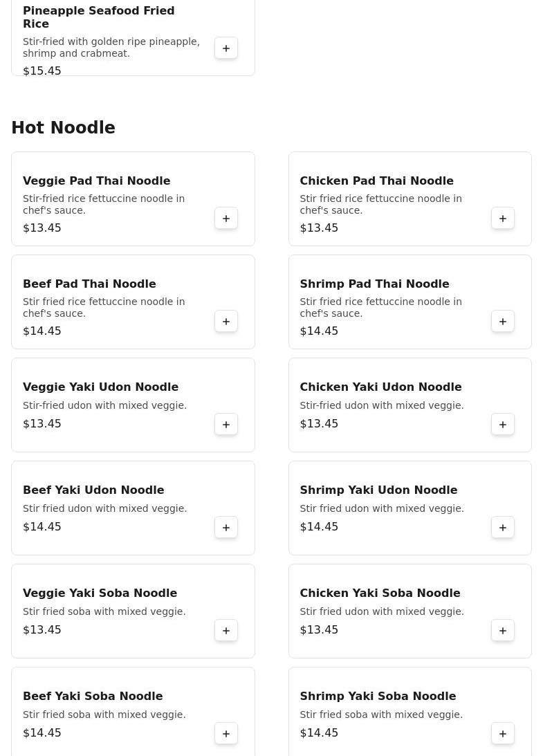The width and height of the screenshot is (543, 756).
Task: Select the Beef Yaki Soba Noodle title
Action: coord(93,697)
